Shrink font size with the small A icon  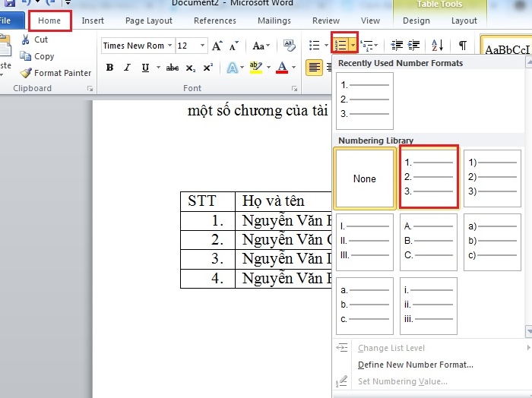click(234, 46)
